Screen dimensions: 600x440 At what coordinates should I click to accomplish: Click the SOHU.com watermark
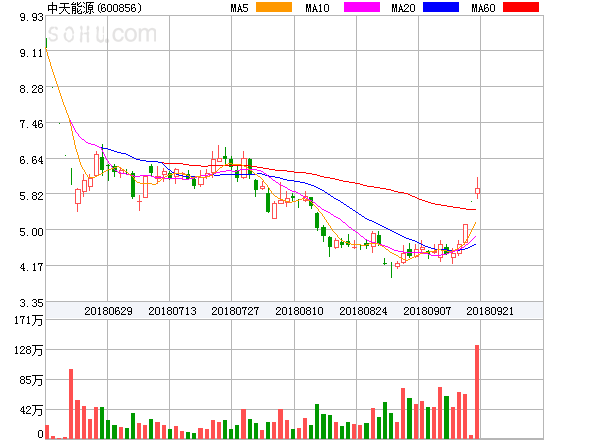coord(100,36)
